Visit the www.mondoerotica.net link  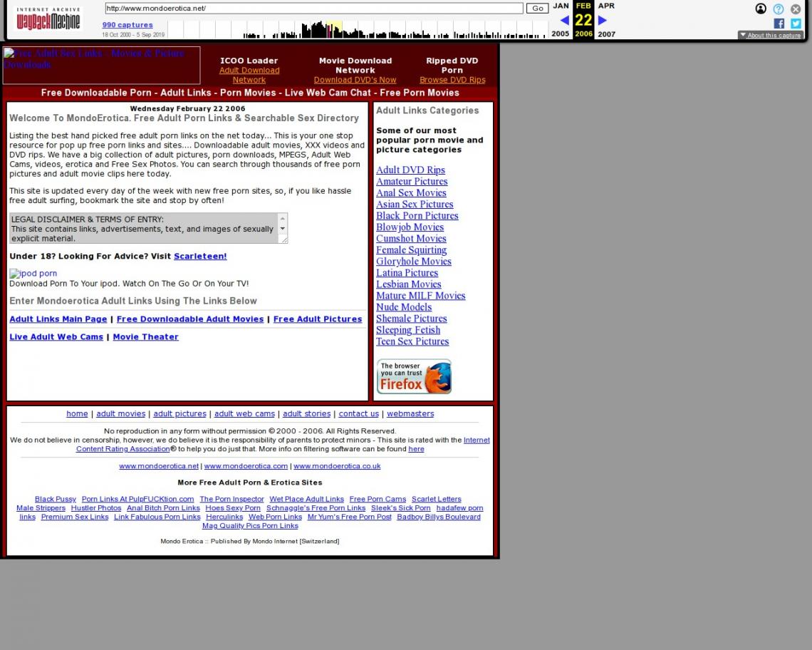[159, 466]
